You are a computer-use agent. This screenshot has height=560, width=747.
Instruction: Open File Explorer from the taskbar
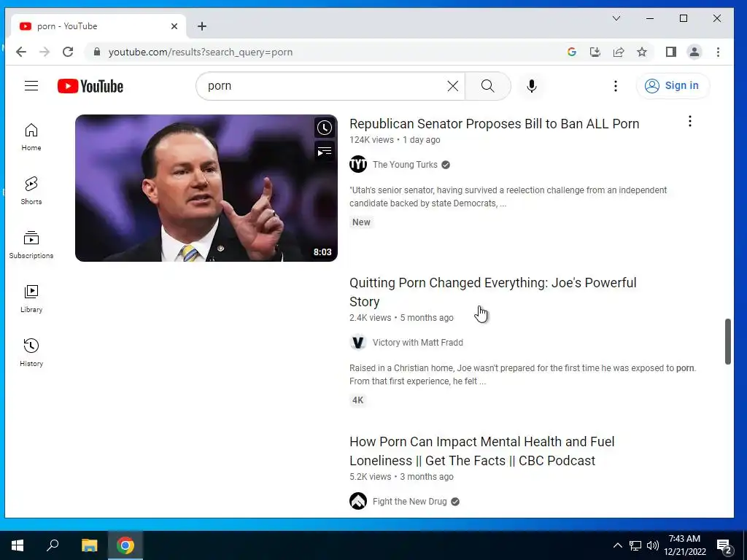tap(89, 545)
